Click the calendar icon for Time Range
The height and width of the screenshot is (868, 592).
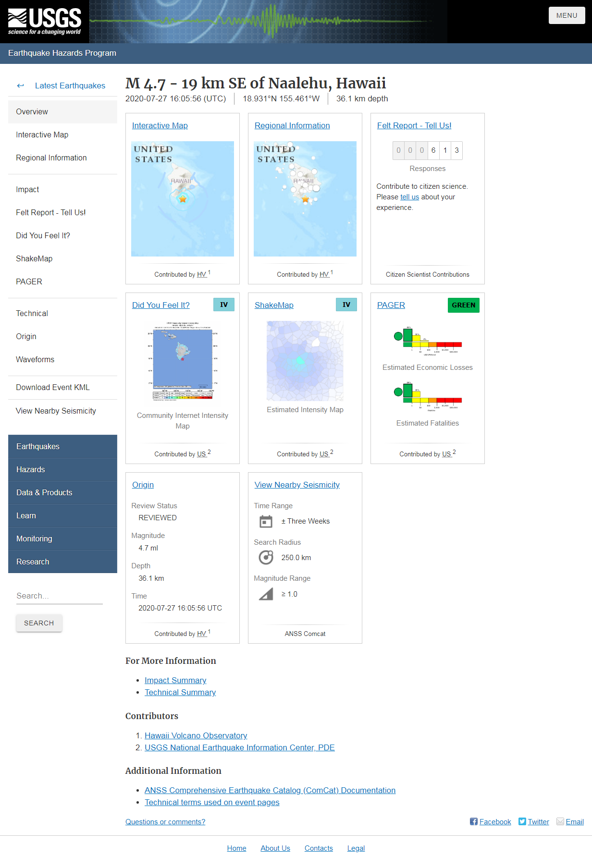click(x=266, y=522)
